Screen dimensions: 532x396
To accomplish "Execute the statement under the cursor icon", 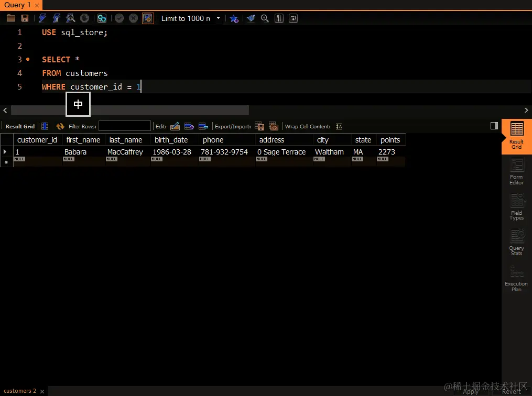I will click(x=56, y=18).
